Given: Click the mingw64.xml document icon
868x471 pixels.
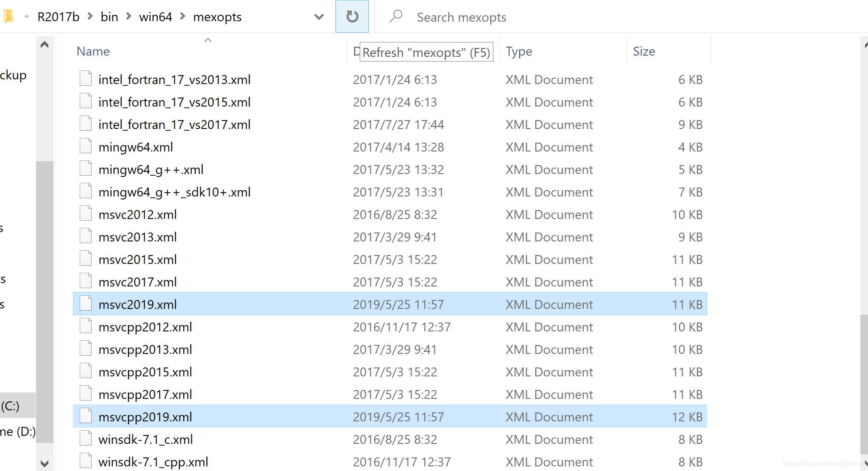Looking at the screenshot, I should coord(85,146).
